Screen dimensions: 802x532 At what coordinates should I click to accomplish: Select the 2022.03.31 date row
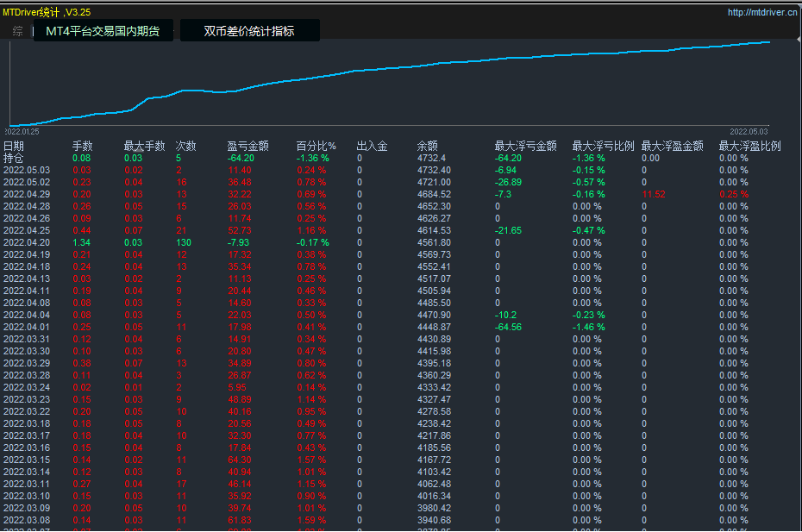[27, 339]
